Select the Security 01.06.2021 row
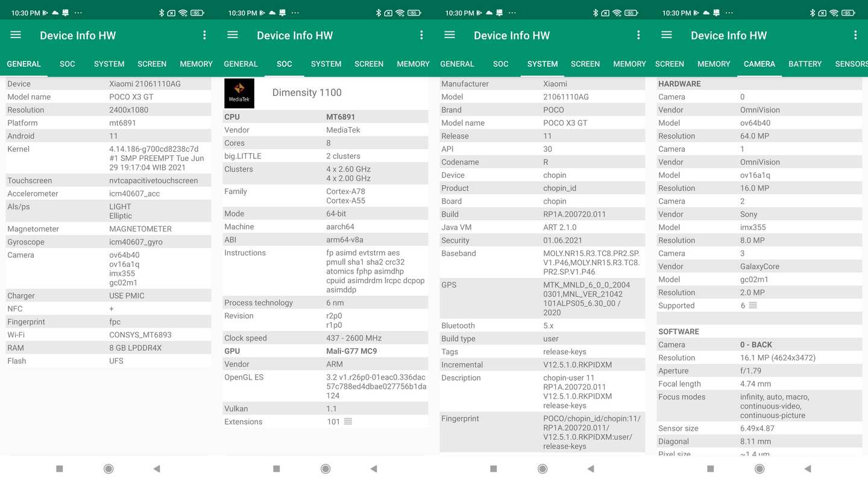 click(542, 240)
